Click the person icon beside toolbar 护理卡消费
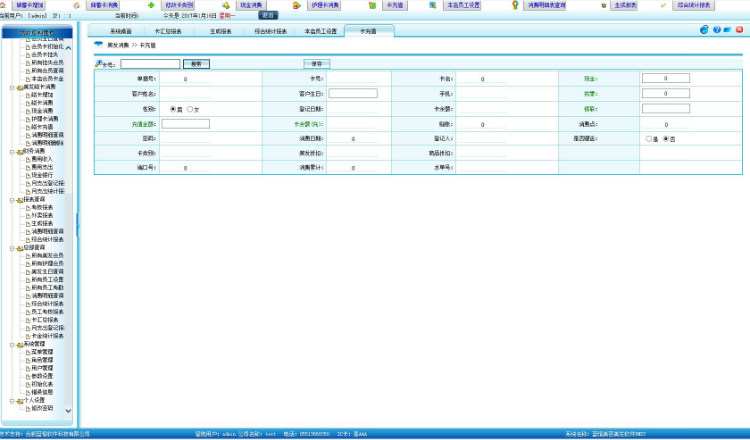 297,5
